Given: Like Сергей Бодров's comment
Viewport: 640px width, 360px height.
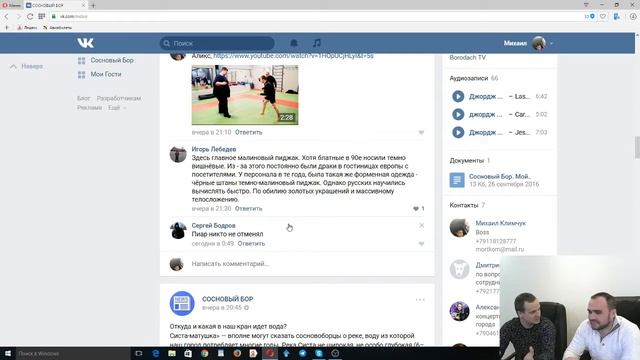Looking at the screenshot, I should point(421,244).
